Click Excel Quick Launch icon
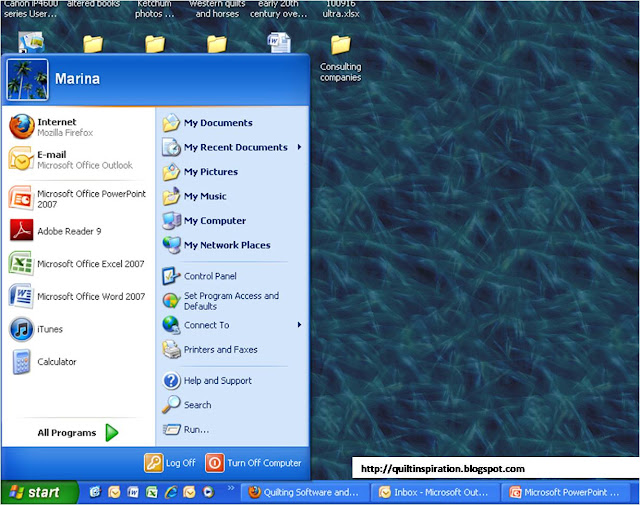 (x=152, y=492)
